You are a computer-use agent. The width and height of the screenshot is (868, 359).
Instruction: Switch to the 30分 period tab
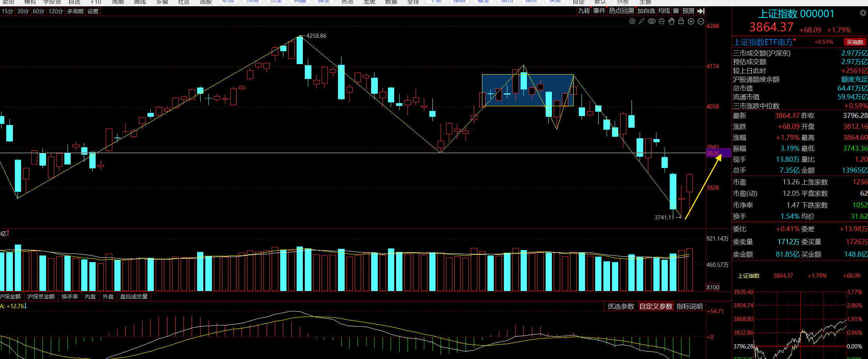point(23,11)
